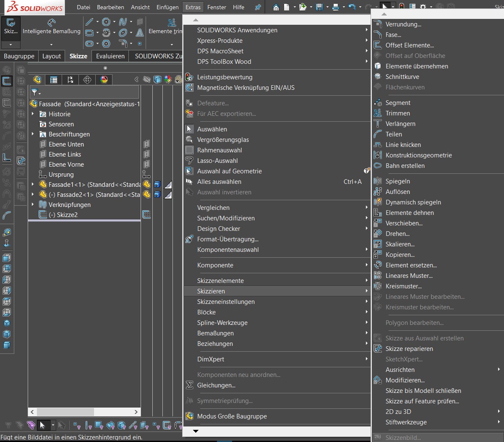
Task: Collapse the tree panel with chevron
Action: [136, 79]
